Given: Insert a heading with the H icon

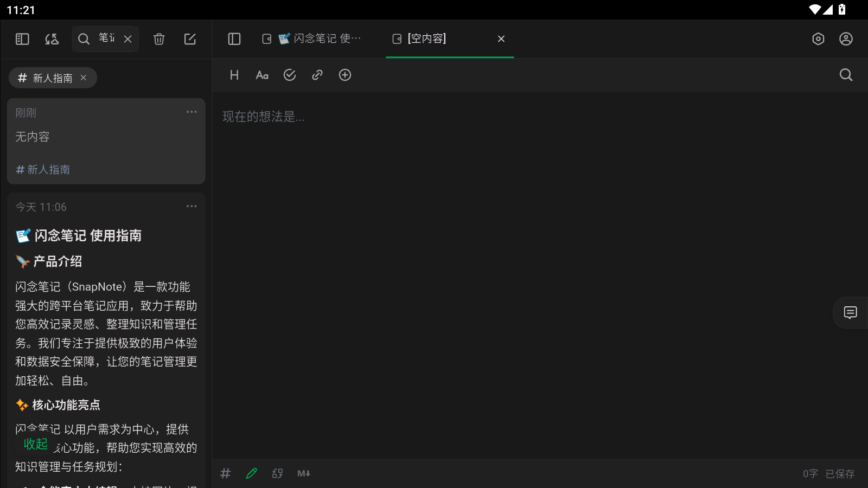Looking at the screenshot, I should tap(234, 75).
